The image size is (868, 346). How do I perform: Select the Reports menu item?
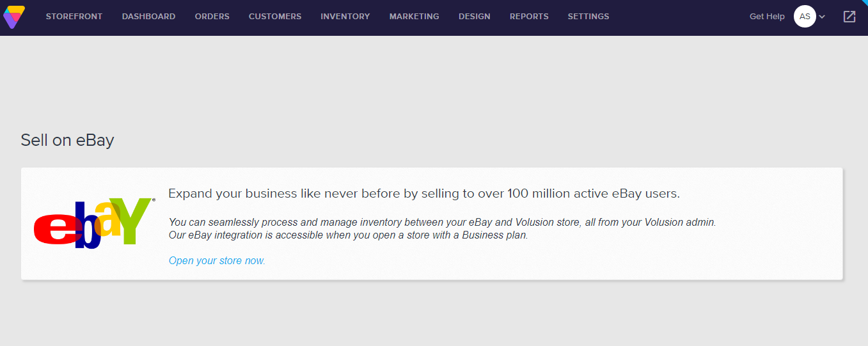[x=529, y=17]
